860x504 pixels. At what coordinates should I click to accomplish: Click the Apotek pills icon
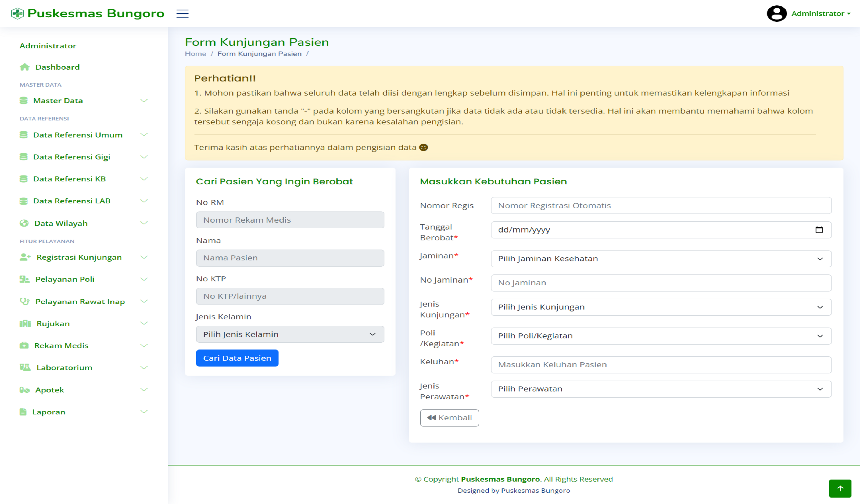24,390
